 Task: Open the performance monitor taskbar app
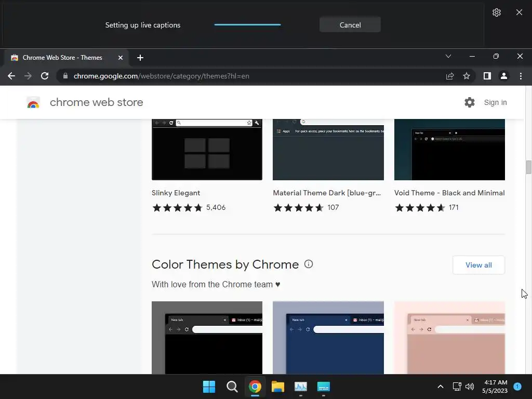(301, 387)
